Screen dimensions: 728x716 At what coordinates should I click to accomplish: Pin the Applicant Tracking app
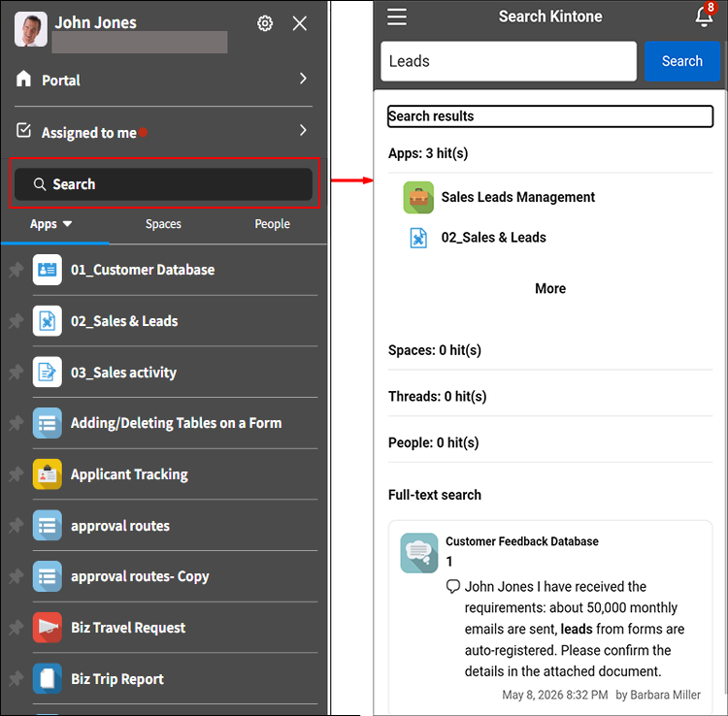coord(17,474)
